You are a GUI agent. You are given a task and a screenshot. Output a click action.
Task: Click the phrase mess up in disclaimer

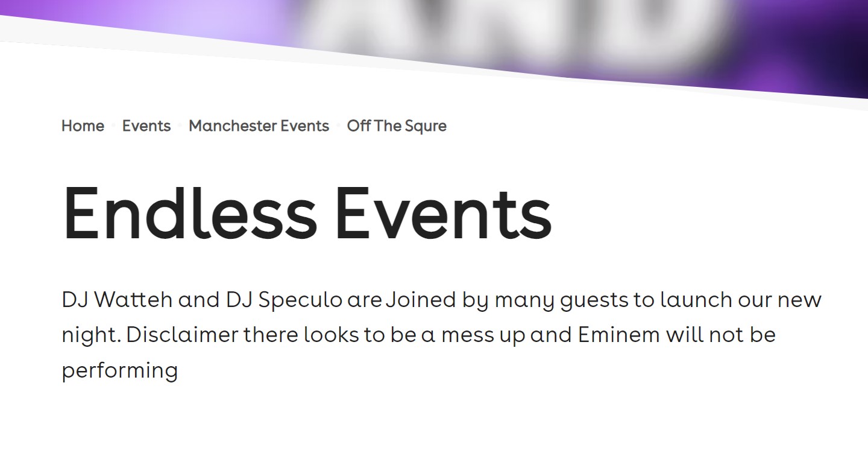tap(483, 335)
